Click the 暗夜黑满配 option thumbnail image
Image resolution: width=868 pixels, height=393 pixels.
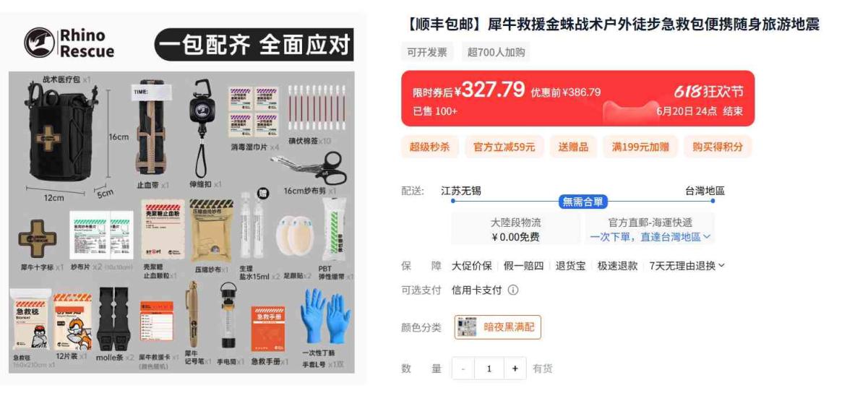[467, 327]
